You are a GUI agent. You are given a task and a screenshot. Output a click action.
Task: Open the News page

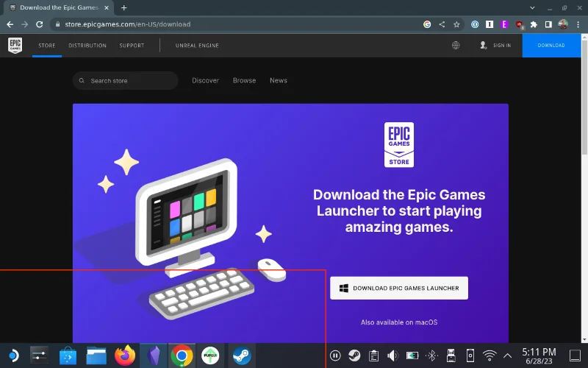coord(279,80)
